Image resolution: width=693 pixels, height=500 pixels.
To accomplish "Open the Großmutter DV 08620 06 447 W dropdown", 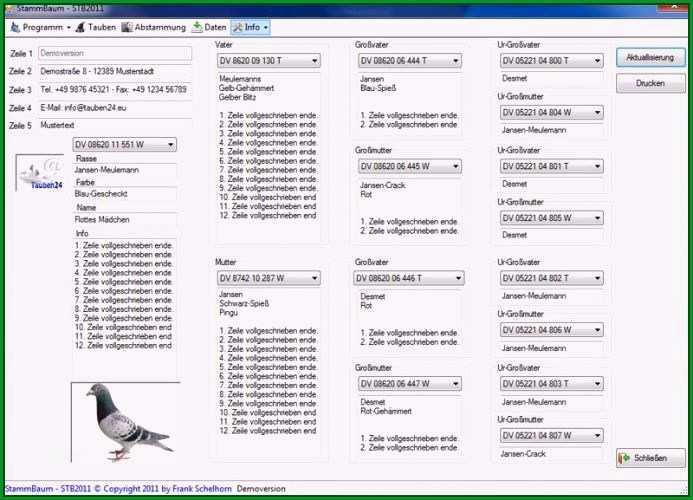I will (409, 384).
